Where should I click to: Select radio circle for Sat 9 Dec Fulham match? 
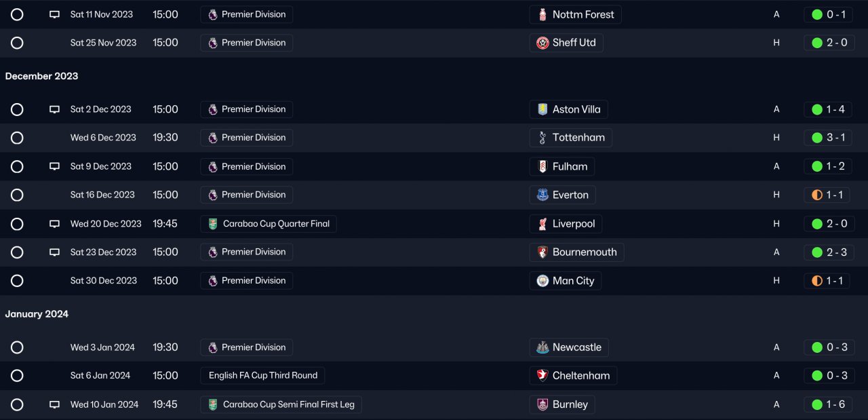pos(17,166)
